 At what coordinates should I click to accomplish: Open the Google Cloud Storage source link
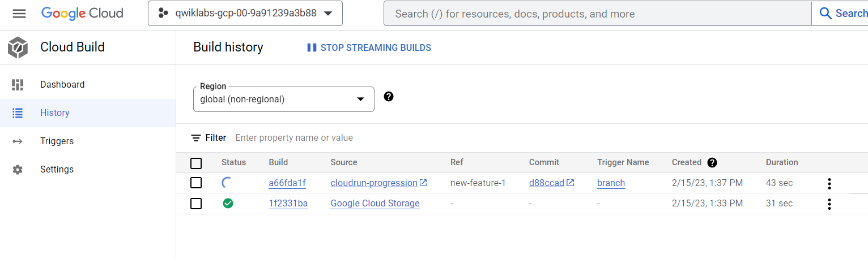click(375, 203)
